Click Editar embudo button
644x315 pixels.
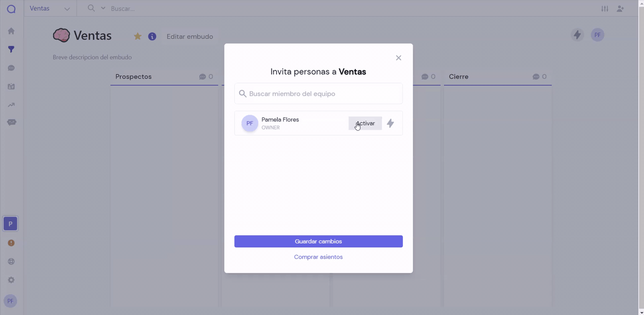[x=190, y=37]
